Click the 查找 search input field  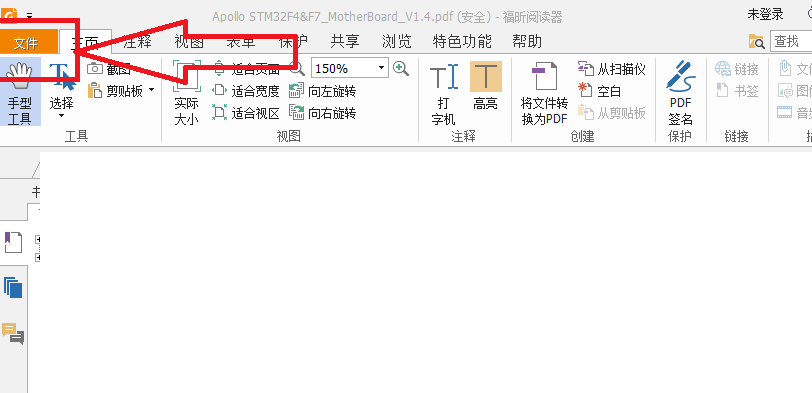(791, 41)
